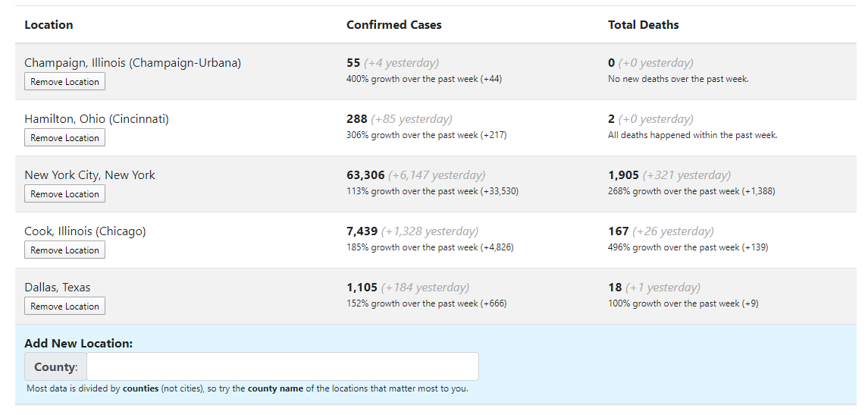868x415 pixels.
Task: Remove the Cook, Illinois location
Action: [64, 250]
